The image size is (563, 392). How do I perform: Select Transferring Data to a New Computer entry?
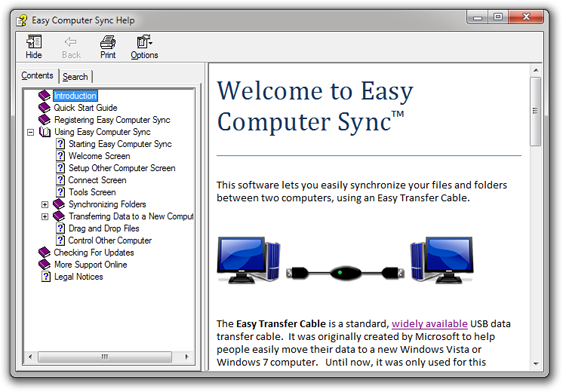coord(131,216)
